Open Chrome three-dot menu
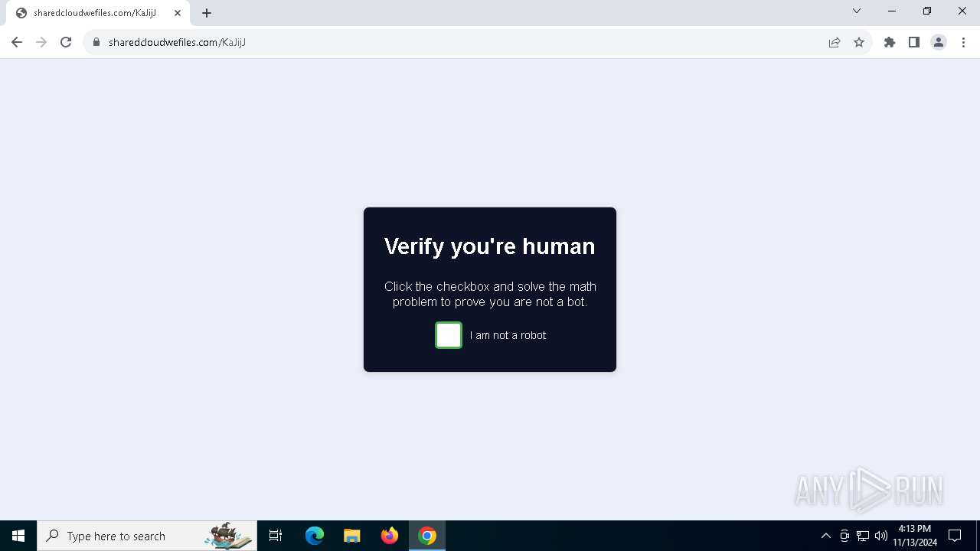This screenshot has width=980, height=551. click(963, 42)
